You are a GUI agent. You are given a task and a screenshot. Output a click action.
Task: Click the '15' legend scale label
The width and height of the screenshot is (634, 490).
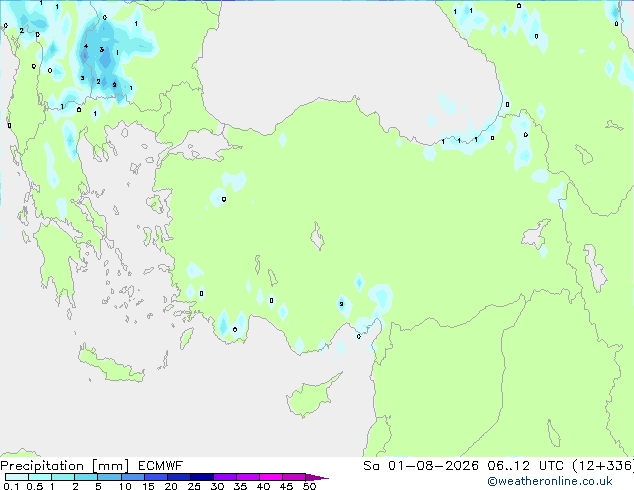tap(148, 486)
